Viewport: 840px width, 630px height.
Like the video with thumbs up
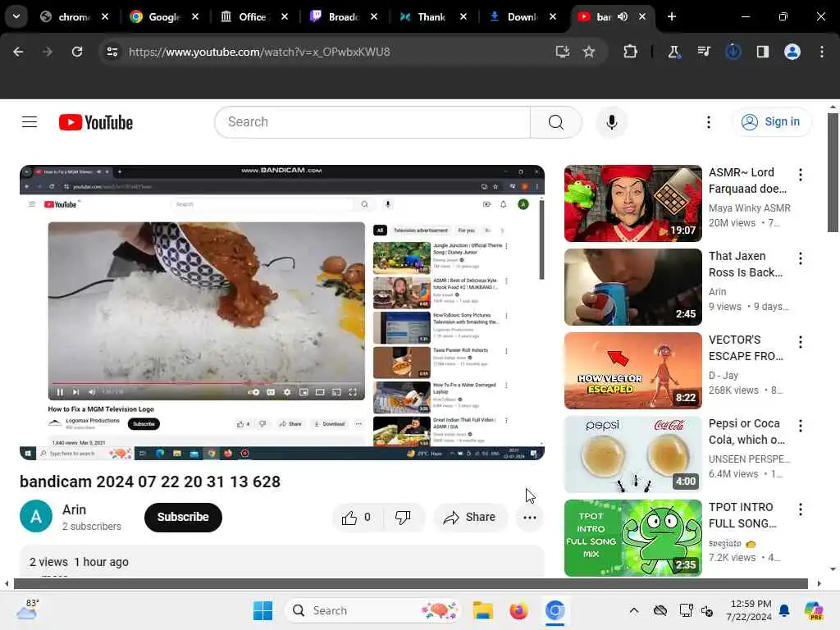[x=357, y=517]
